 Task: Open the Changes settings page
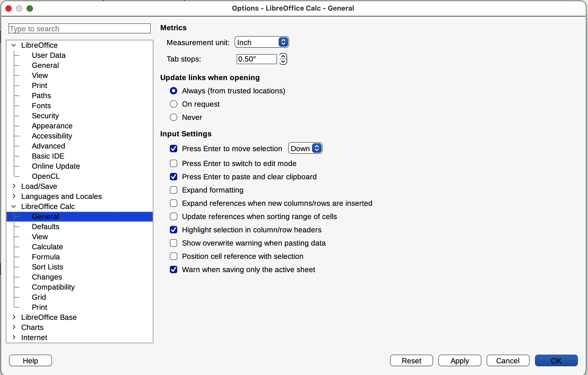tap(47, 277)
